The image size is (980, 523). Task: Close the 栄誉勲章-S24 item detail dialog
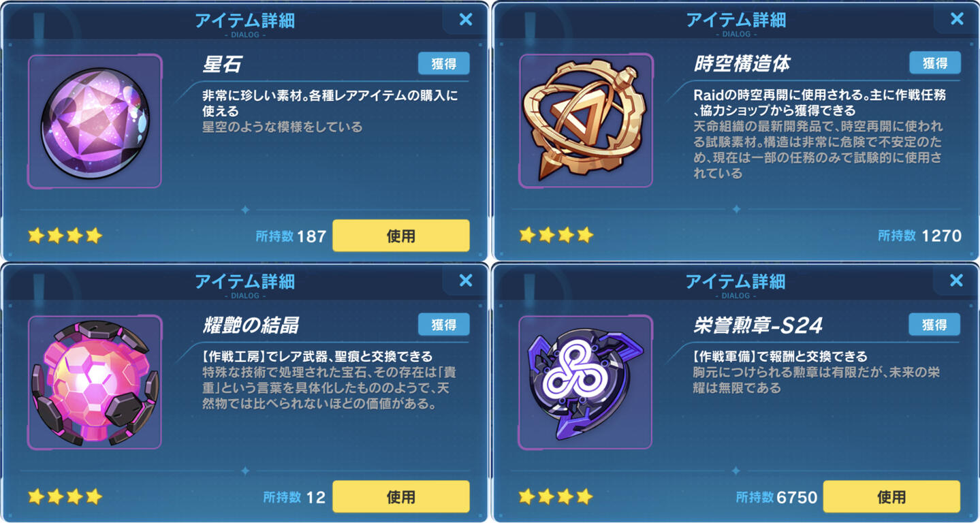tap(956, 280)
